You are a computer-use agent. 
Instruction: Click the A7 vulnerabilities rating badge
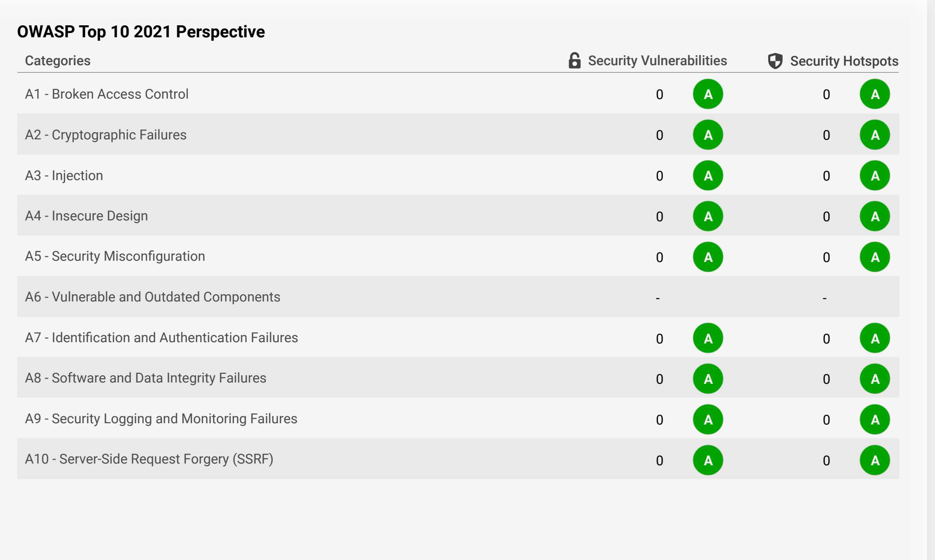[708, 338]
